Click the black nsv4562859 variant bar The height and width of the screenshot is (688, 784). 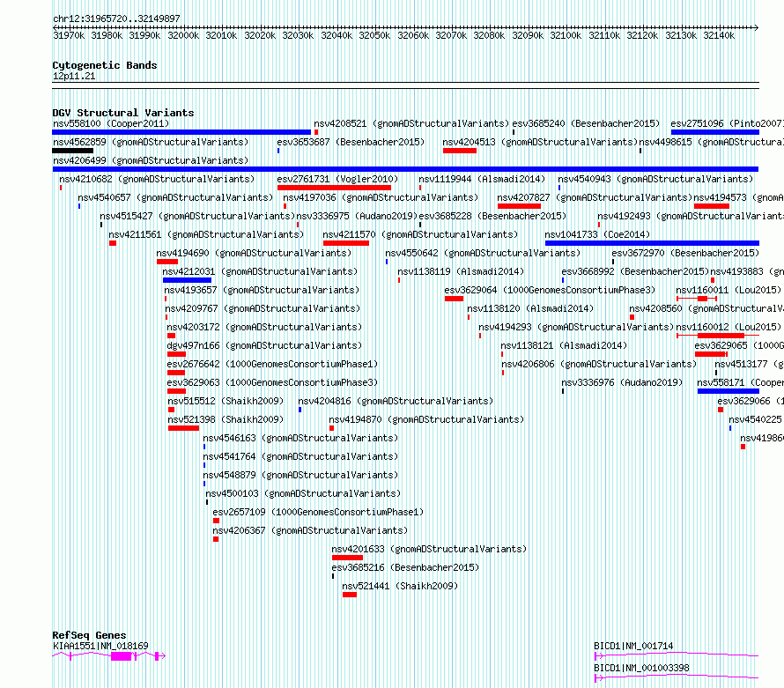[x=72, y=151]
